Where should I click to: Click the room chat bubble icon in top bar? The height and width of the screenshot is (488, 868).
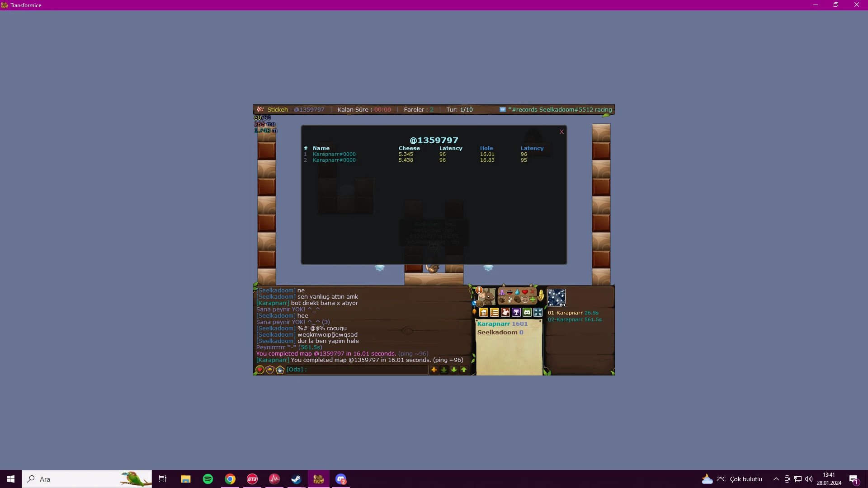[x=502, y=110]
